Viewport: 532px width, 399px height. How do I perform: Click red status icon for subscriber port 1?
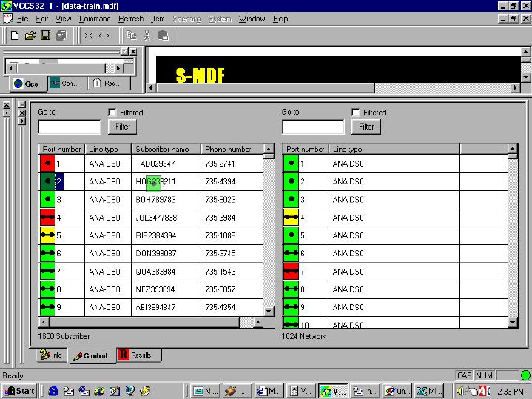[x=47, y=163]
